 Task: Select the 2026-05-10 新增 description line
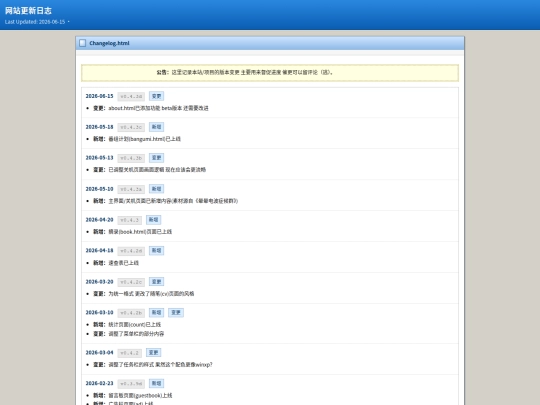coord(165,201)
